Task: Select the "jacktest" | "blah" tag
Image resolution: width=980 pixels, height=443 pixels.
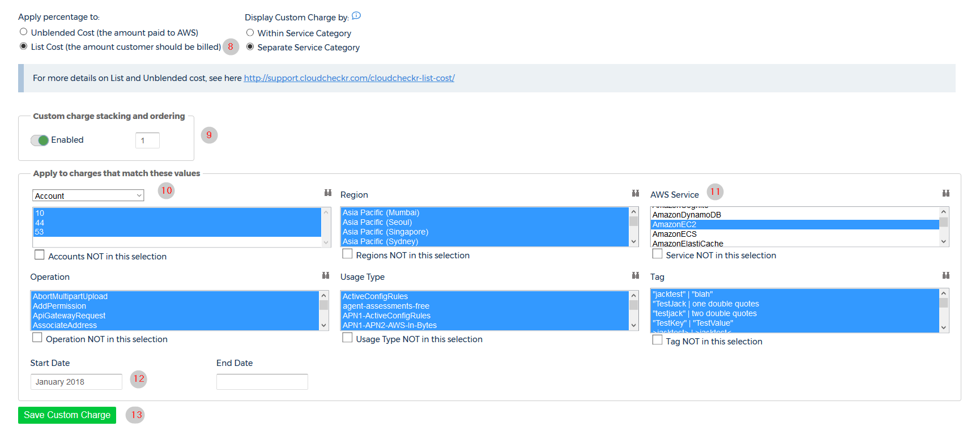Action: pyautogui.click(x=795, y=294)
